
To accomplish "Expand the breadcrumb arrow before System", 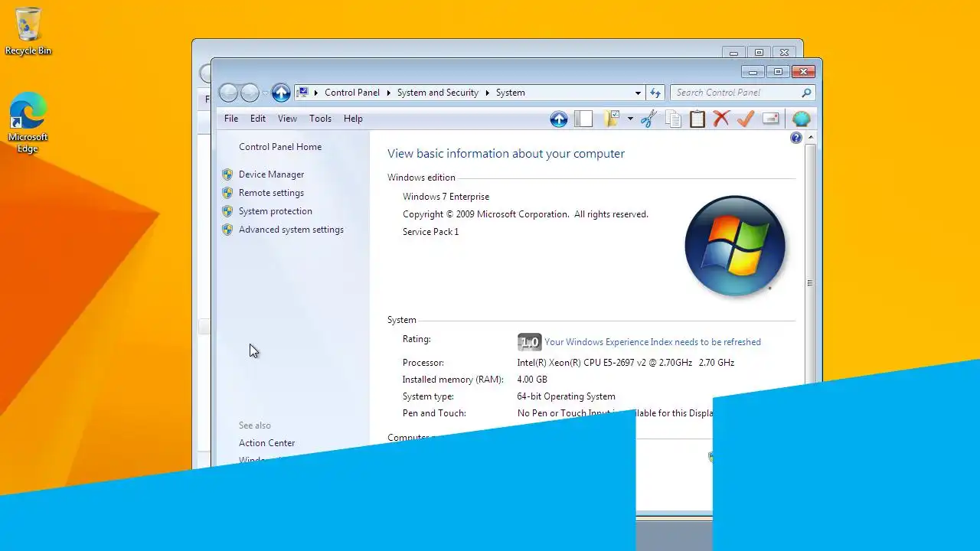I will (x=487, y=93).
